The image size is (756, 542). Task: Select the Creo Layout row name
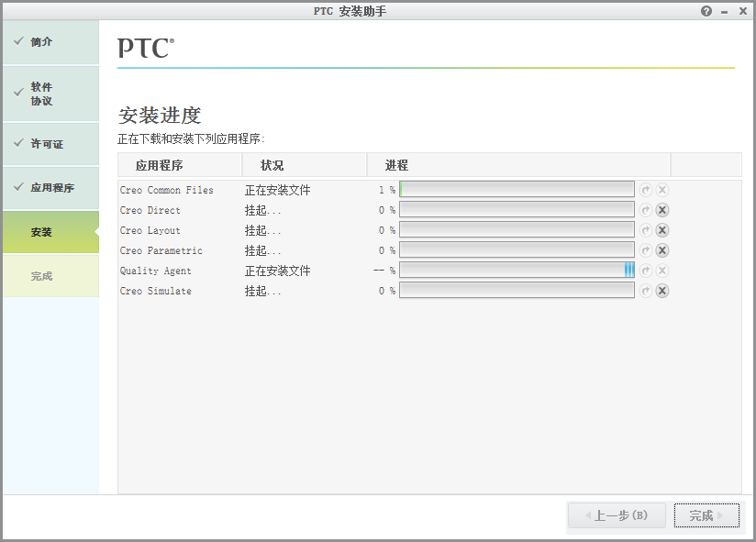tap(150, 231)
